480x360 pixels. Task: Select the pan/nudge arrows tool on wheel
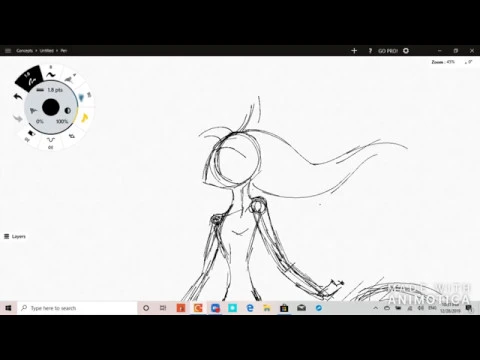click(x=72, y=136)
